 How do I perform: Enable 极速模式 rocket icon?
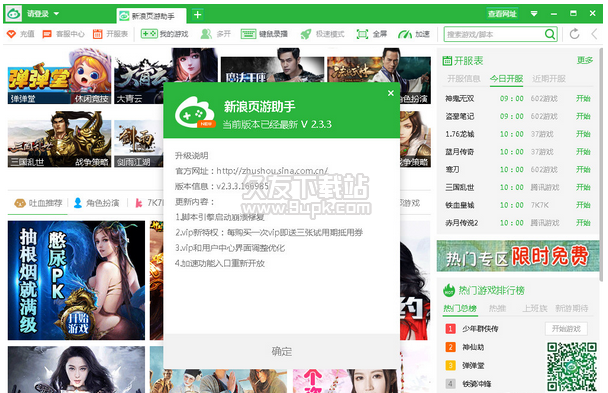(x=306, y=34)
